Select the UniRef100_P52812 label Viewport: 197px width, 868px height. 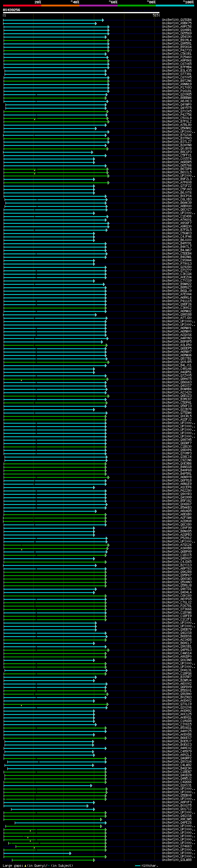(177, 538)
